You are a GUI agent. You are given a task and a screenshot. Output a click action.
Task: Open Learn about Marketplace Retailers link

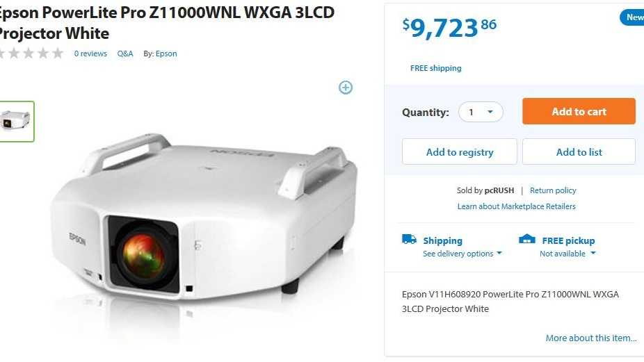point(516,206)
